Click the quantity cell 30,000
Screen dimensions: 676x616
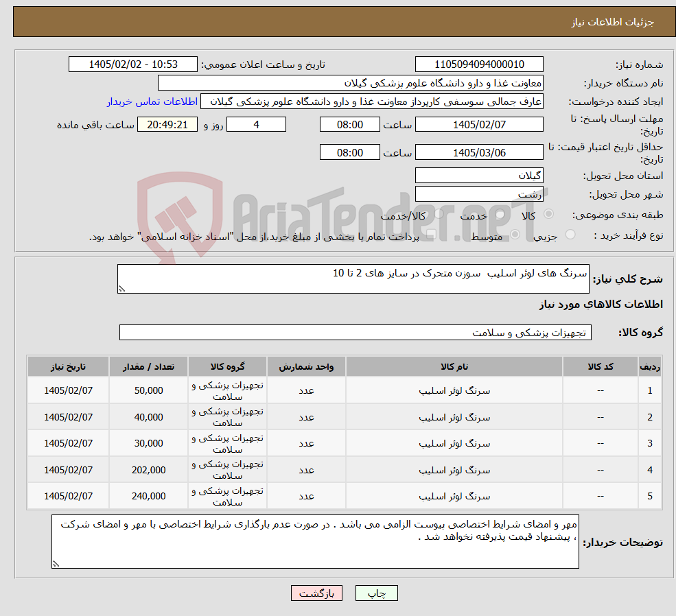pyautogui.click(x=148, y=443)
